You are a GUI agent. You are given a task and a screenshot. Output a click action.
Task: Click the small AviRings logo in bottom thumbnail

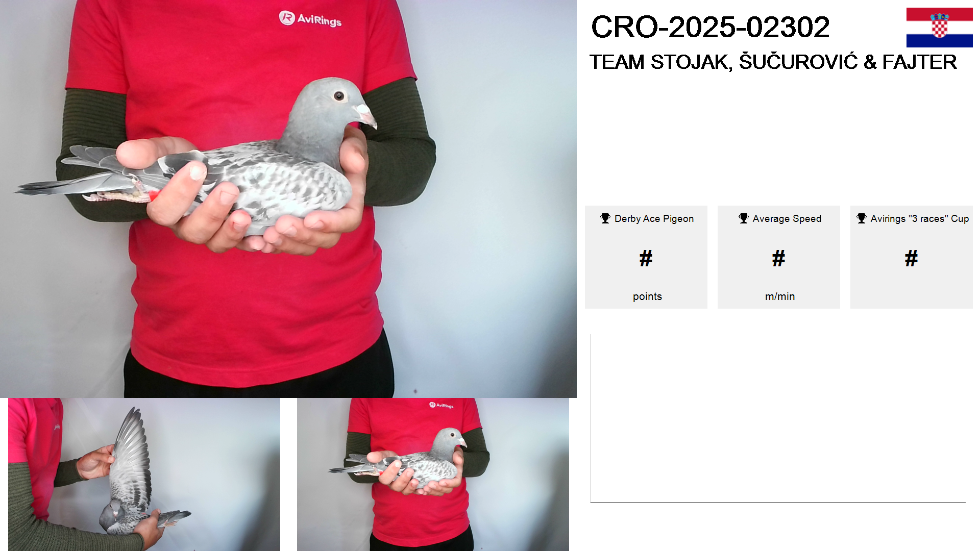[442, 405]
